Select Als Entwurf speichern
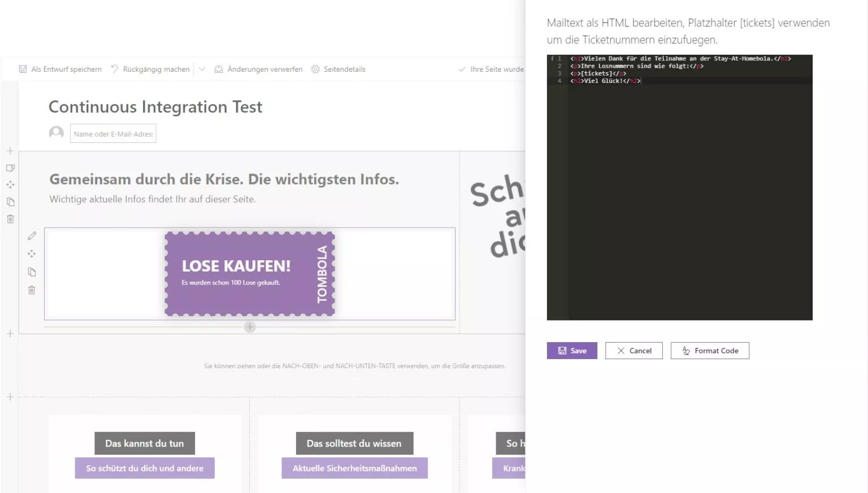The width and height of the screenshot is (868, 493). 59,68
